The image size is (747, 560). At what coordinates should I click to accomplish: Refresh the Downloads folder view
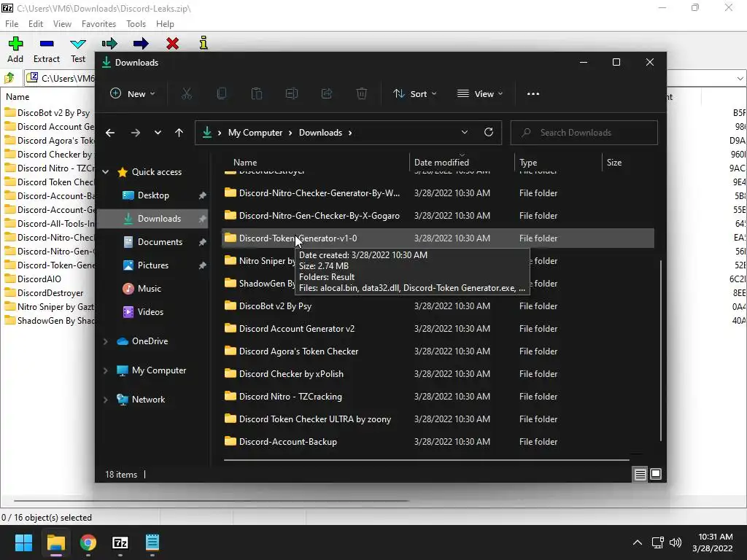click(x=489, y=133)
